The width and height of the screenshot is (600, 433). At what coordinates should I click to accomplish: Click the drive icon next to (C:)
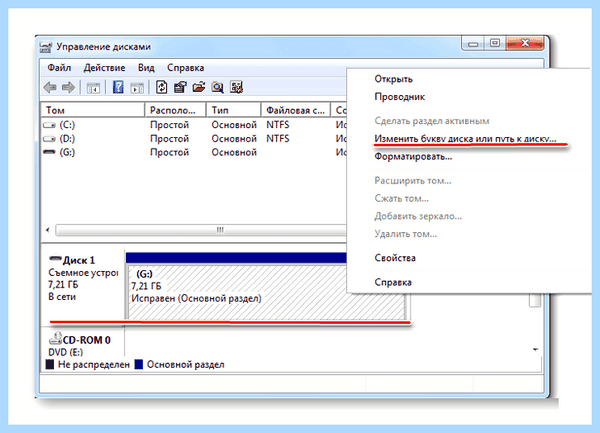point(49,125)
